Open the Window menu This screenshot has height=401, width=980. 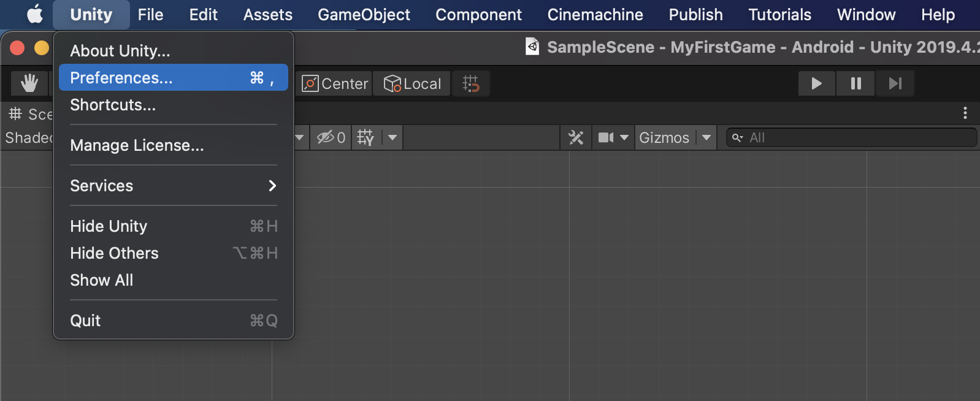coord(867,14)
